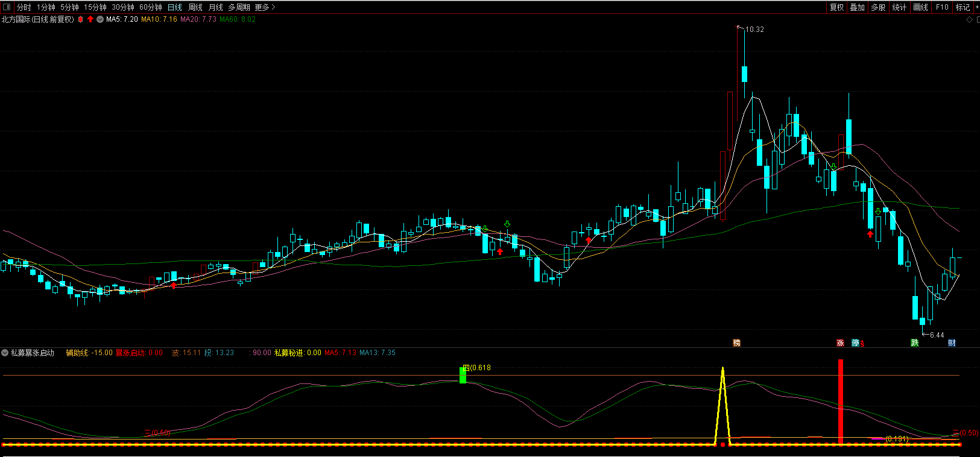
Task: Click the red stock marker icon beside 北方国际
Action: (x=80, y=19)
